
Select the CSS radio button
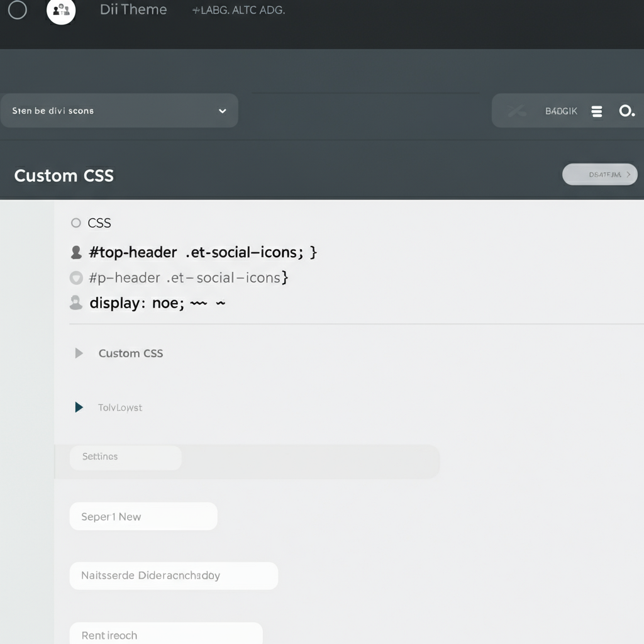(x=76, y=223)
